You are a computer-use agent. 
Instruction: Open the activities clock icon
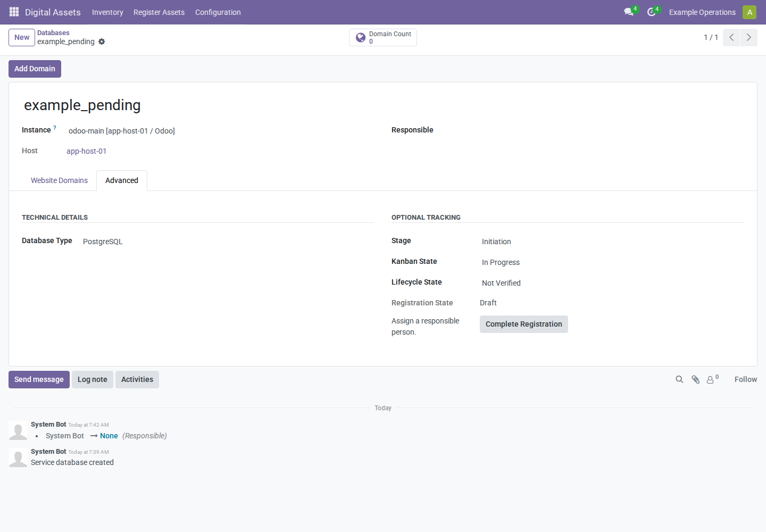point(652,12)
